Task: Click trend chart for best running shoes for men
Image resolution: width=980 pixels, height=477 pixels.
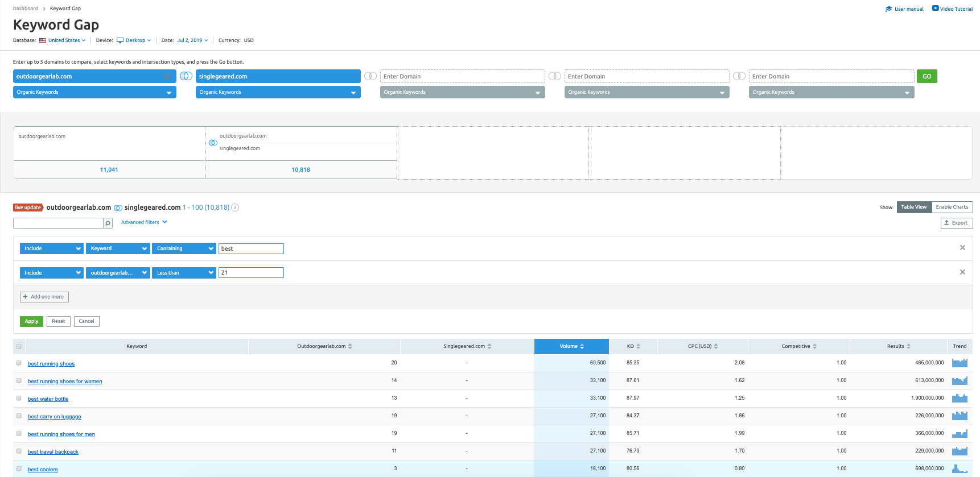Action: 960,433
